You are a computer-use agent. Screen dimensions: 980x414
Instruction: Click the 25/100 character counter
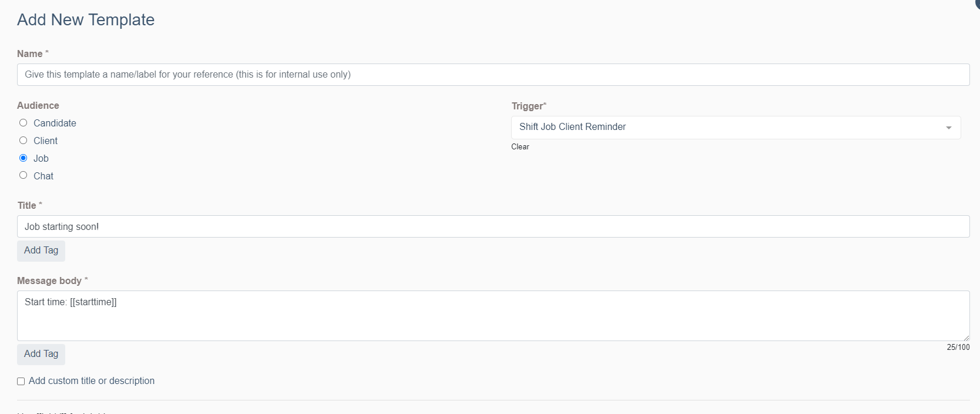point(958,348)
